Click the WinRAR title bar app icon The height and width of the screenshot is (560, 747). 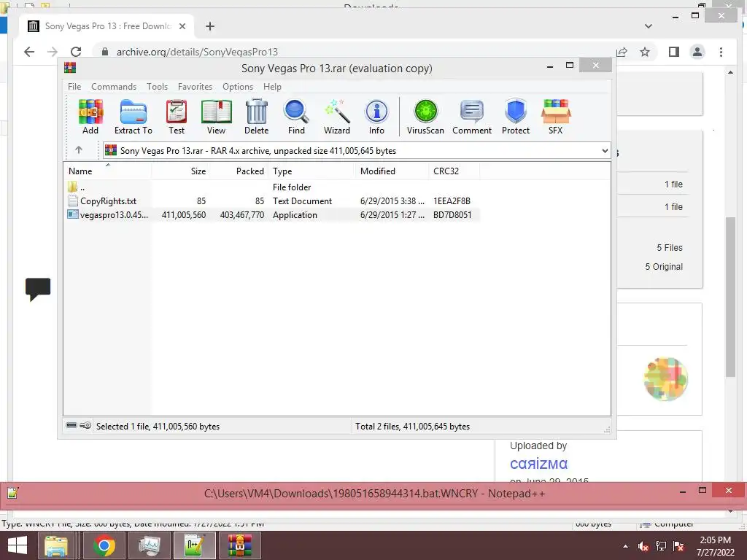pos(70,68)
